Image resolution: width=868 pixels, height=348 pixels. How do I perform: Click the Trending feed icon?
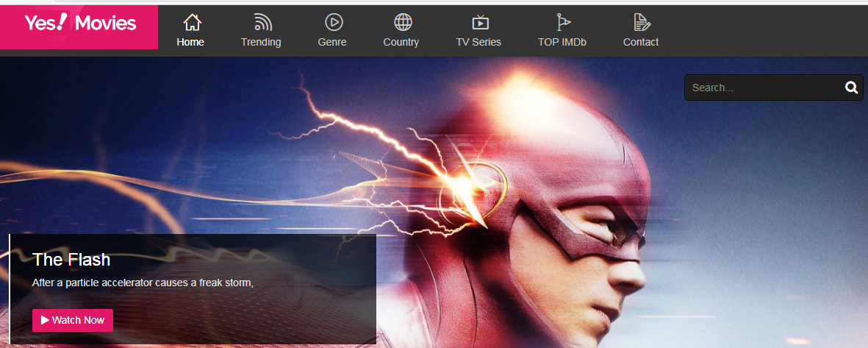point(263,23)
